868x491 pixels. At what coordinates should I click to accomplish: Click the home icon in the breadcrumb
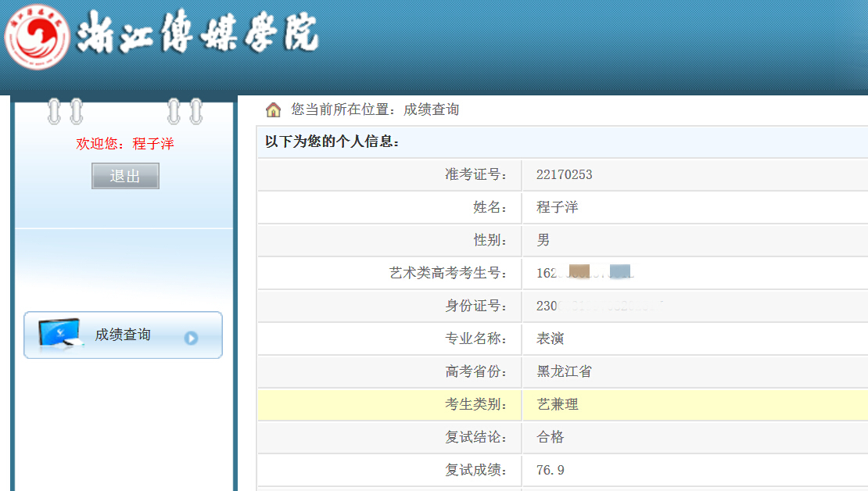pos(273,109)
